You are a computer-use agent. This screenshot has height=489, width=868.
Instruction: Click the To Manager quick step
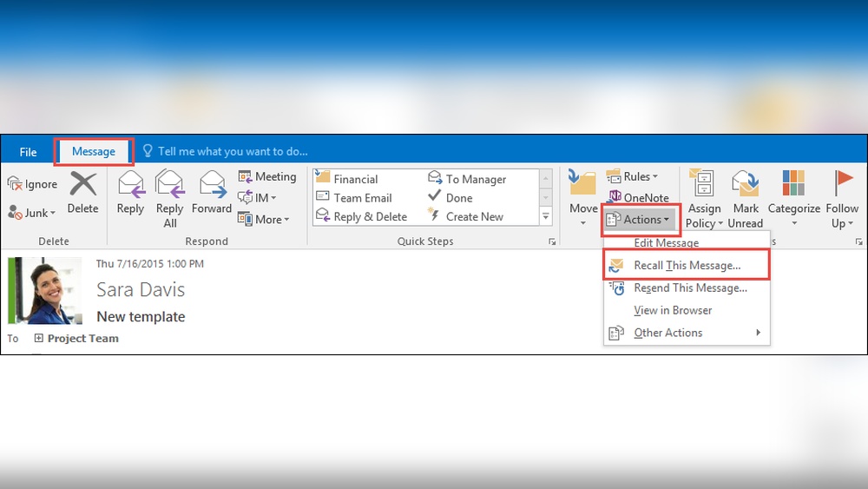point(468,179)
